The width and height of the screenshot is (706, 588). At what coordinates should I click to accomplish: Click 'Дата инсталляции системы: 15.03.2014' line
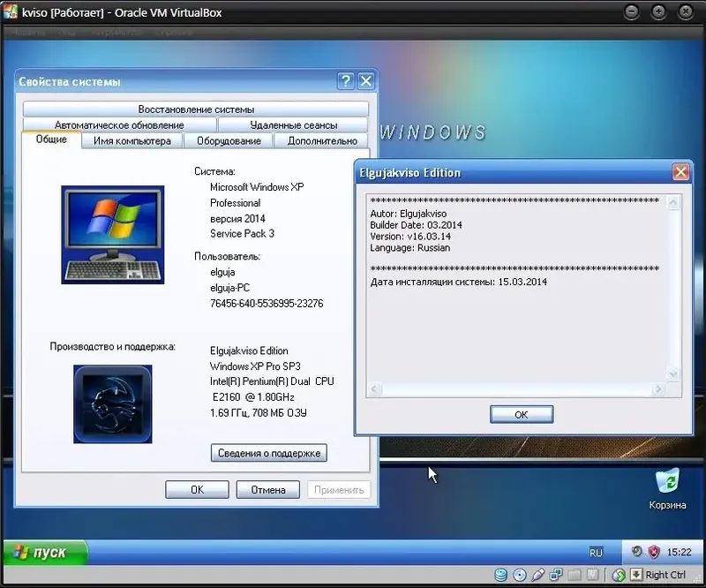pyautogui.click(x=458, y=282)
